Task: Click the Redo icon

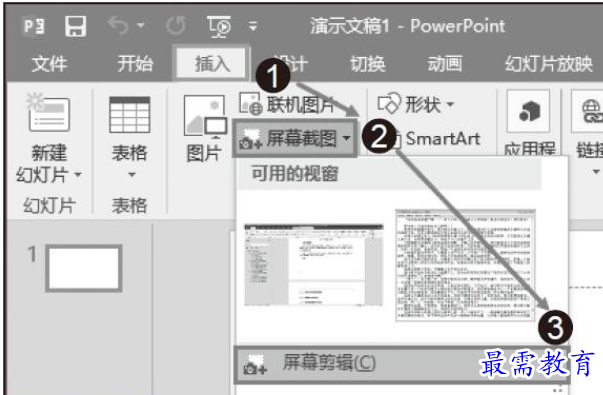Action: pyautogui.click(x=176, y=26)
